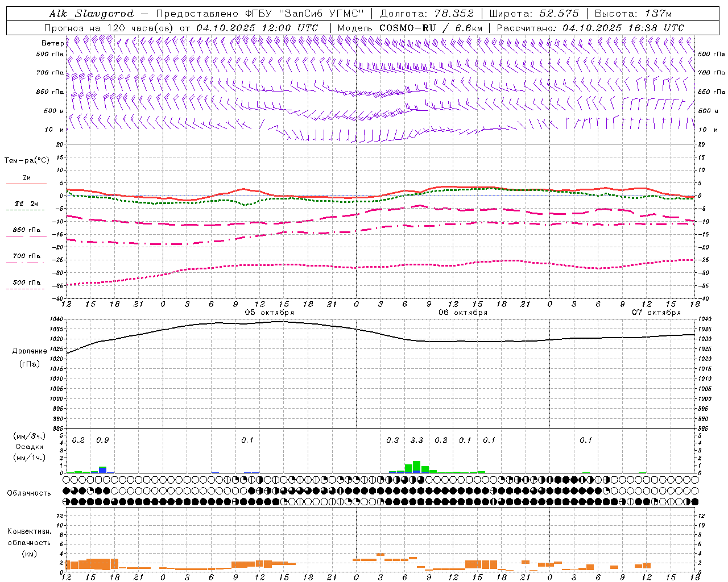The width and height of the screenshot is (728, 582).
Task: Select the Осадки precipitation label
Action: click(29, 447)
